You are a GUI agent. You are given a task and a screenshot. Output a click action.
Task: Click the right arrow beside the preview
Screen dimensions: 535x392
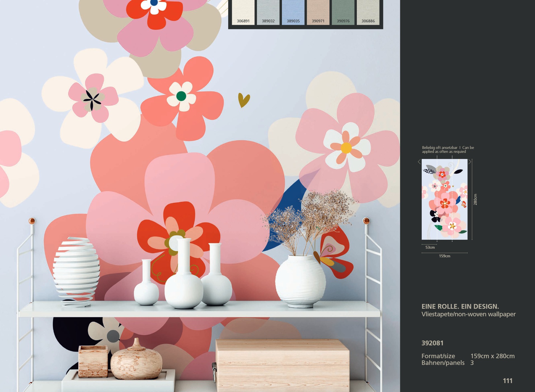pos(470,162)
